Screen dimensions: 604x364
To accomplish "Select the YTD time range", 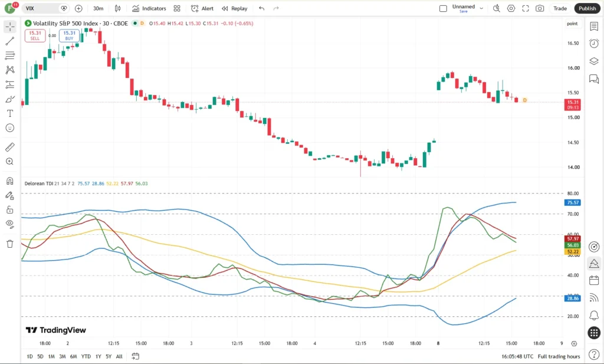I will click(x=86, y=356).
